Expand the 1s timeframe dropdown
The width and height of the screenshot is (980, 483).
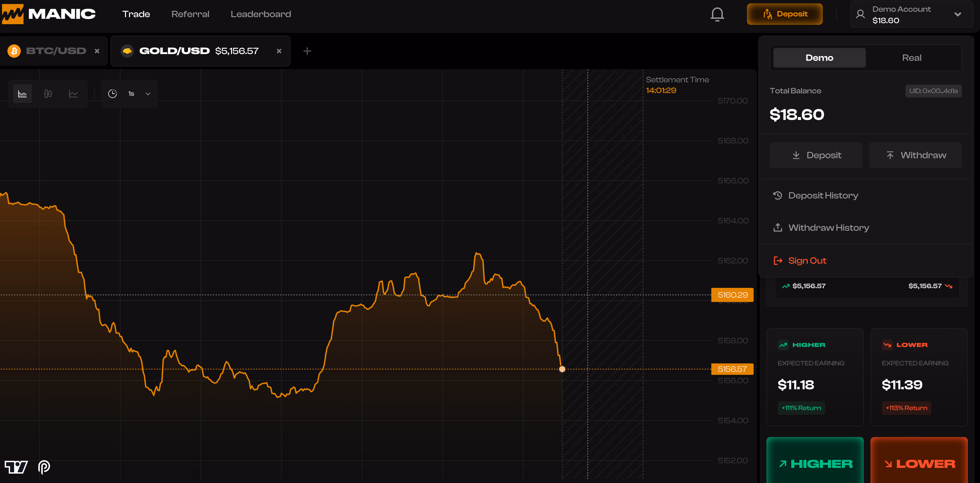(148, 94)
